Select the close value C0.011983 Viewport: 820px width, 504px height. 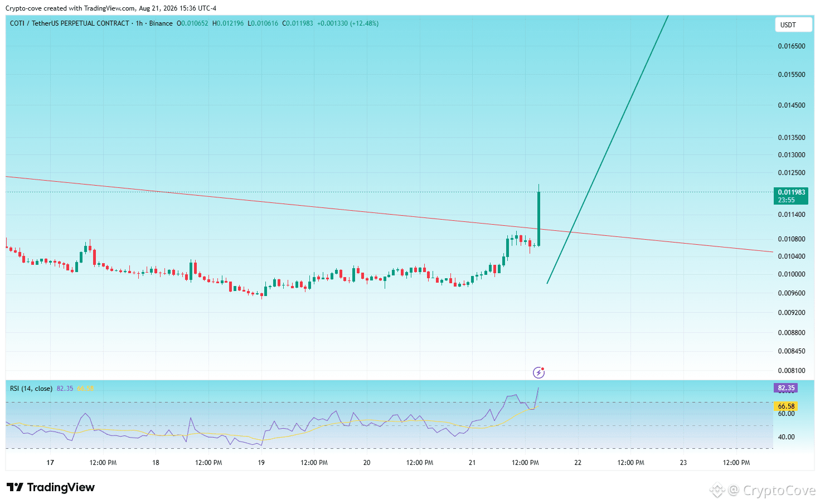tap(298, 23)
